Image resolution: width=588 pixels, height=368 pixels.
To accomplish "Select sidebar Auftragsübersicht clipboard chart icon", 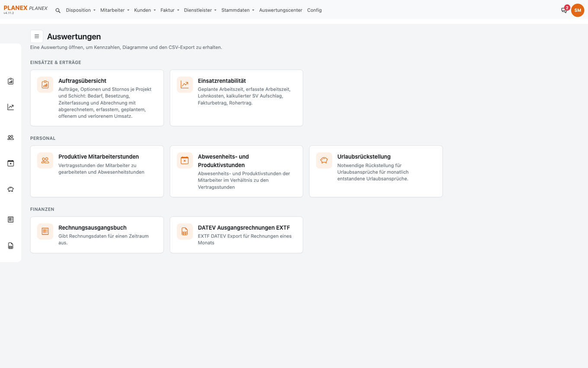I will click(11, 81).
